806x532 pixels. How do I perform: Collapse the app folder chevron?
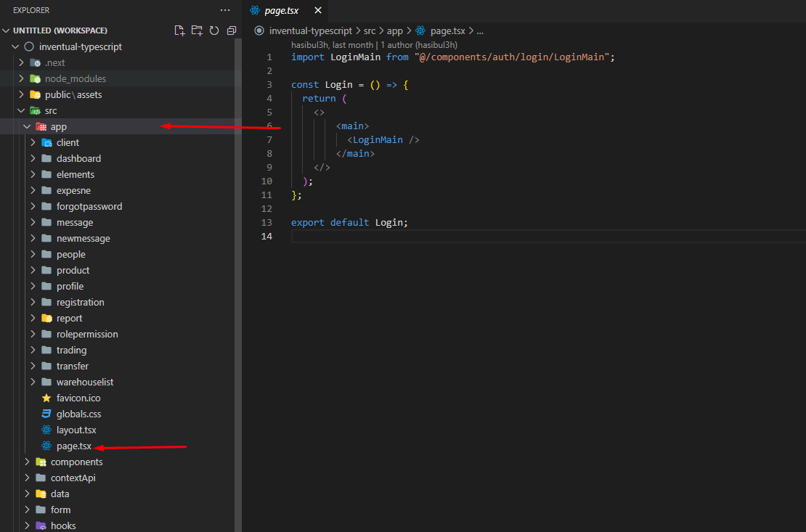[27, 126]
